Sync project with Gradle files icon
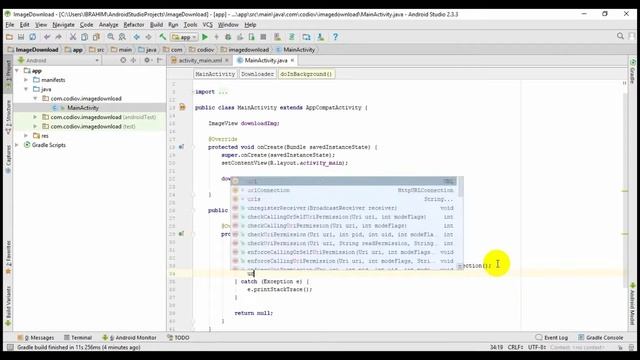Viewport: 640px width, 360px height. [x=292, y=37]
